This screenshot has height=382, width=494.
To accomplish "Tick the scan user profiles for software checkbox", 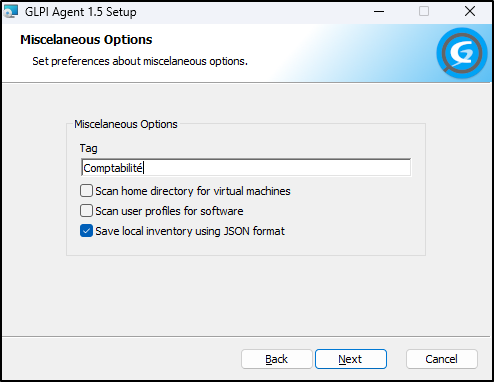I will pos(86,211).
